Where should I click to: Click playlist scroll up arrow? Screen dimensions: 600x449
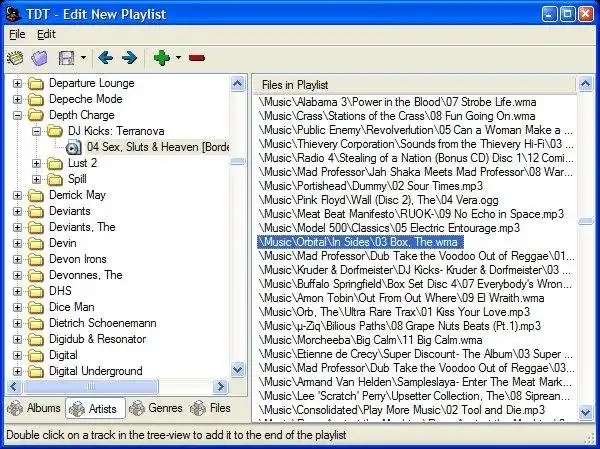[586, 84]
